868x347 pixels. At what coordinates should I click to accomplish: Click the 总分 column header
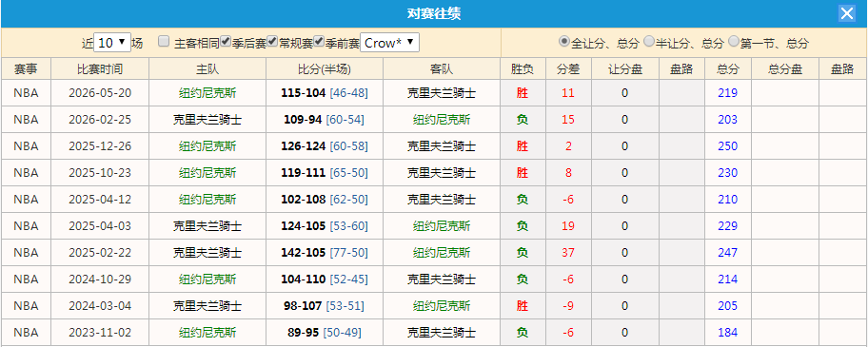point(728,69)
